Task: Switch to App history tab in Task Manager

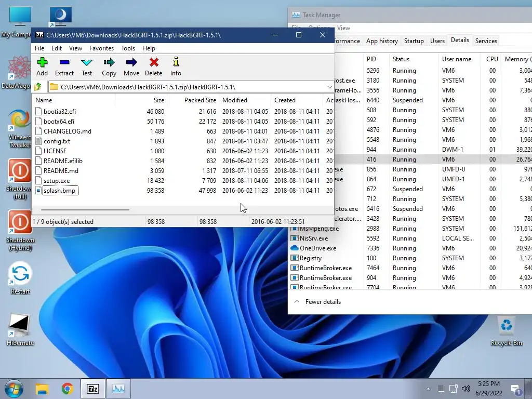Action: (x=382, y=41)
